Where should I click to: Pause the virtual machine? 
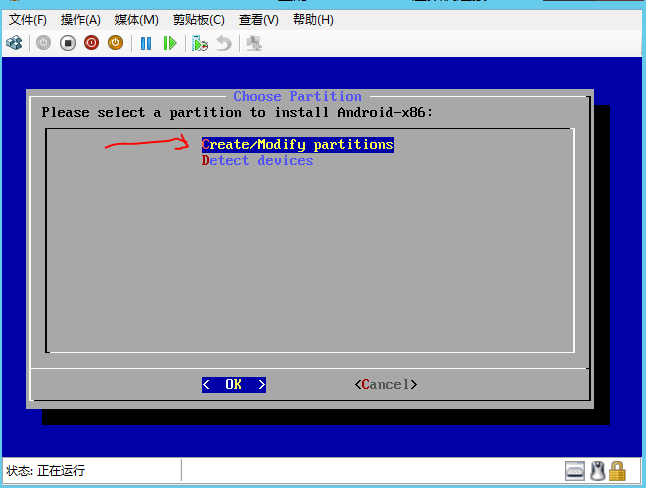[x=146, y=43]
